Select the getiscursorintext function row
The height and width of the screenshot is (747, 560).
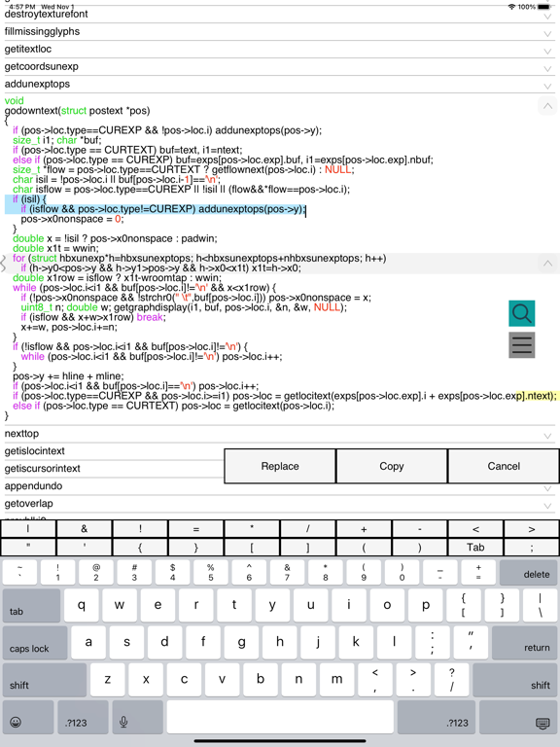tap(114, 469)
